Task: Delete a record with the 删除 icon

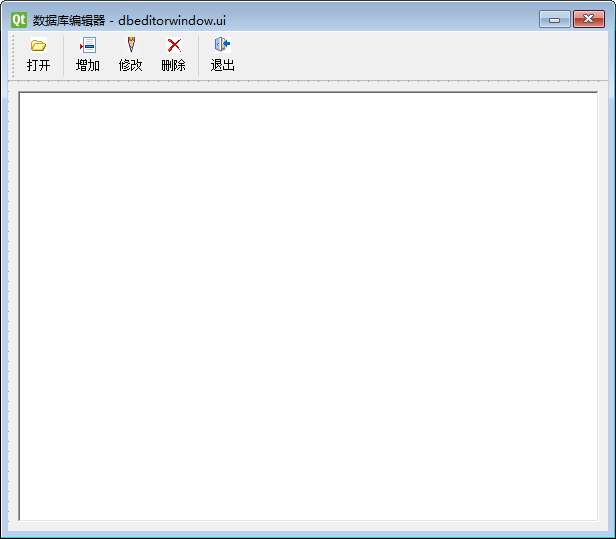Action: point(174,55)
